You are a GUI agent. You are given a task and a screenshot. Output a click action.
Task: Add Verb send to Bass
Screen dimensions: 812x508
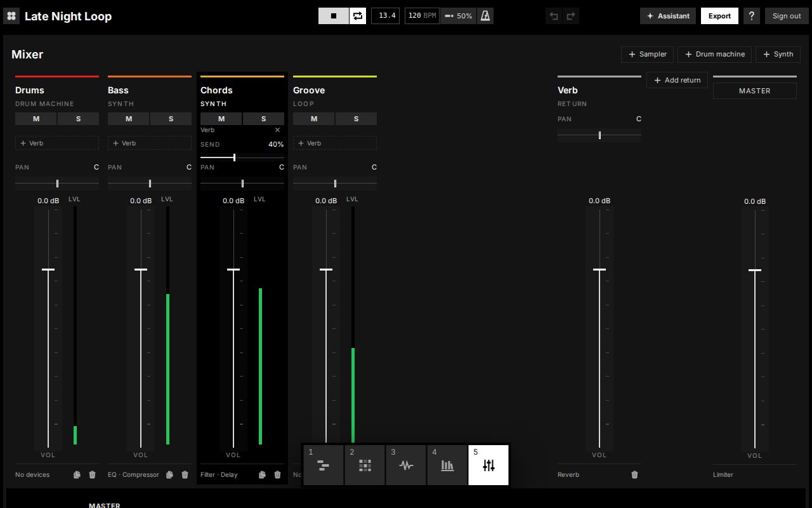coord(150,143)
